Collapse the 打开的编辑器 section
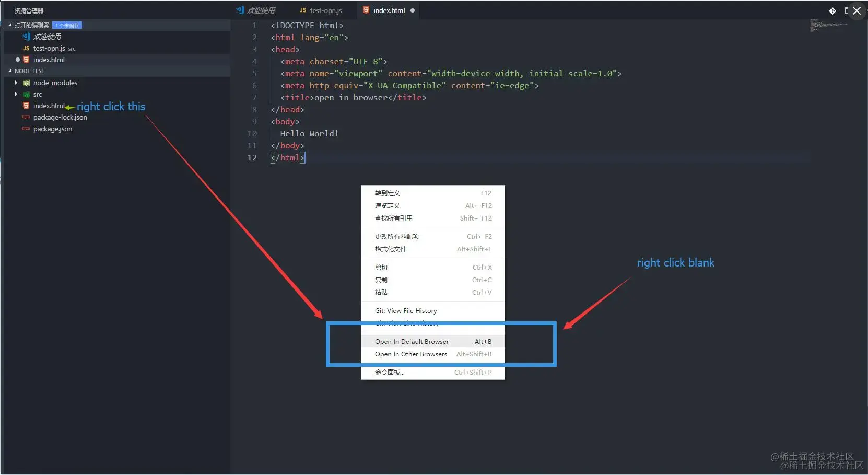This screenshot has width=868, height=475. coord(9,25)
